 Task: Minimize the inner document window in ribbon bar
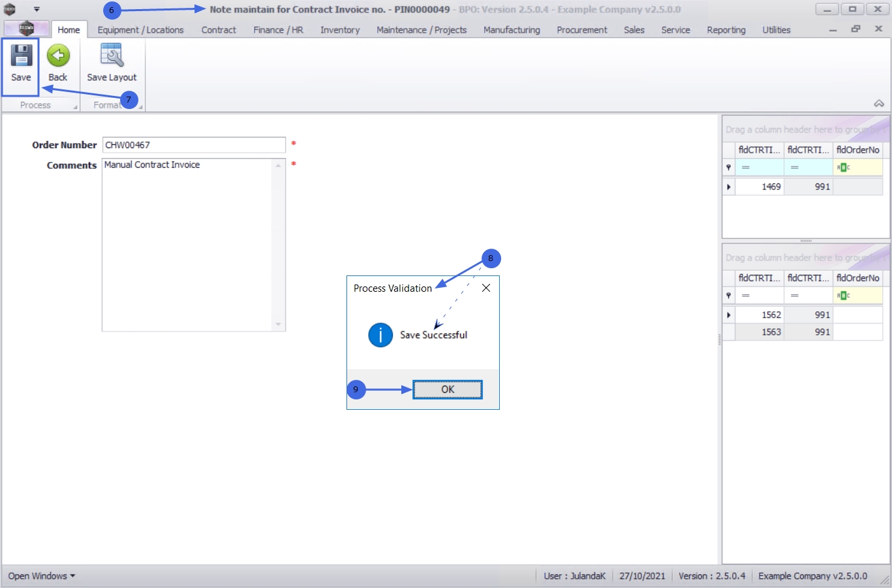click(833, 30)
